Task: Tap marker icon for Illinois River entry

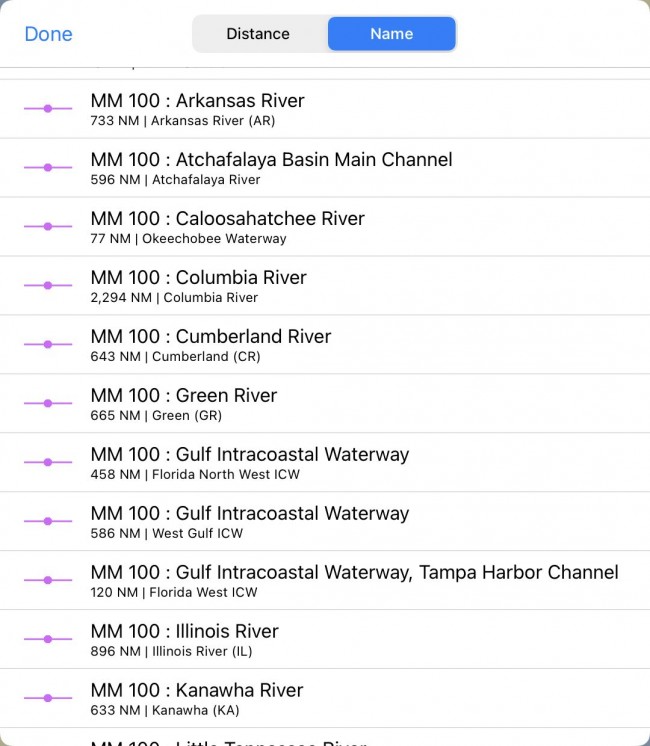Action: pos(48,639)
